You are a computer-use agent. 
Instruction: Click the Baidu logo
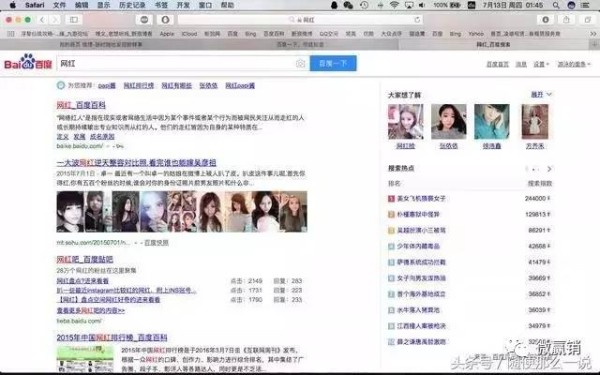pos(28,63)
